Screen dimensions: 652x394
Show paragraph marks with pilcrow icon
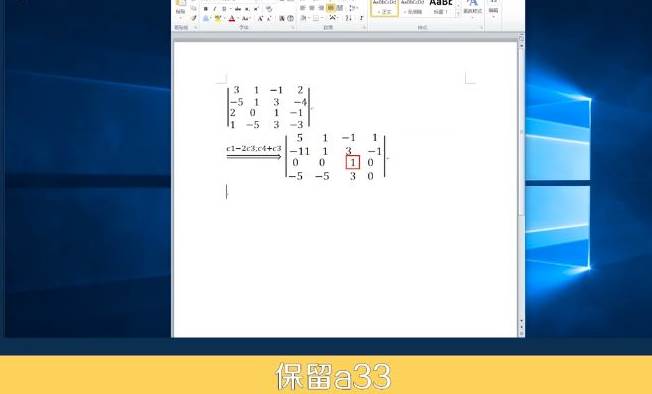(x=361, y=18)
